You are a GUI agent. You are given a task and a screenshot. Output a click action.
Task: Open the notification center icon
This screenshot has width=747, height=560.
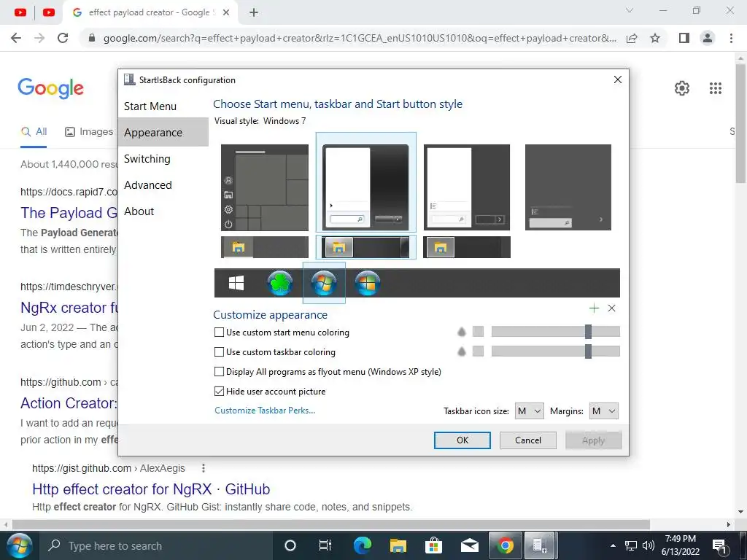click(x=719, y=545)
